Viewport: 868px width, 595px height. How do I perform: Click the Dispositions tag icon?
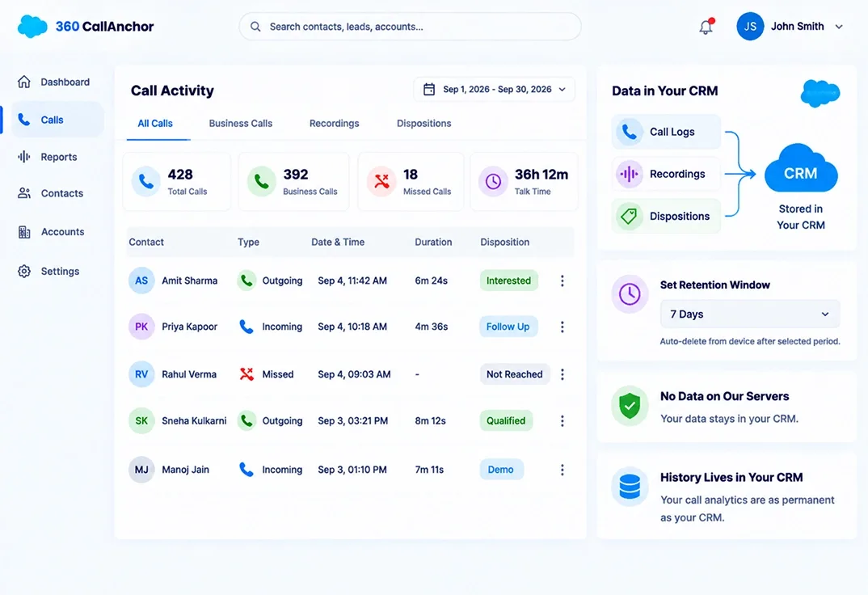[x=630, y=216]
